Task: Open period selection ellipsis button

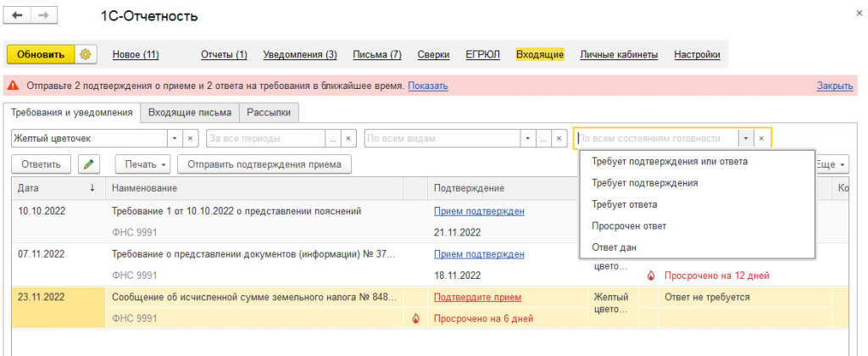Action: pyautogui.click(x=333, y=138)
